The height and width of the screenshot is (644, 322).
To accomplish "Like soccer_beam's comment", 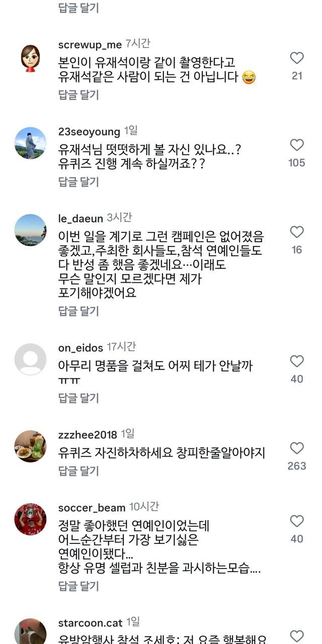I will point(297,521).
